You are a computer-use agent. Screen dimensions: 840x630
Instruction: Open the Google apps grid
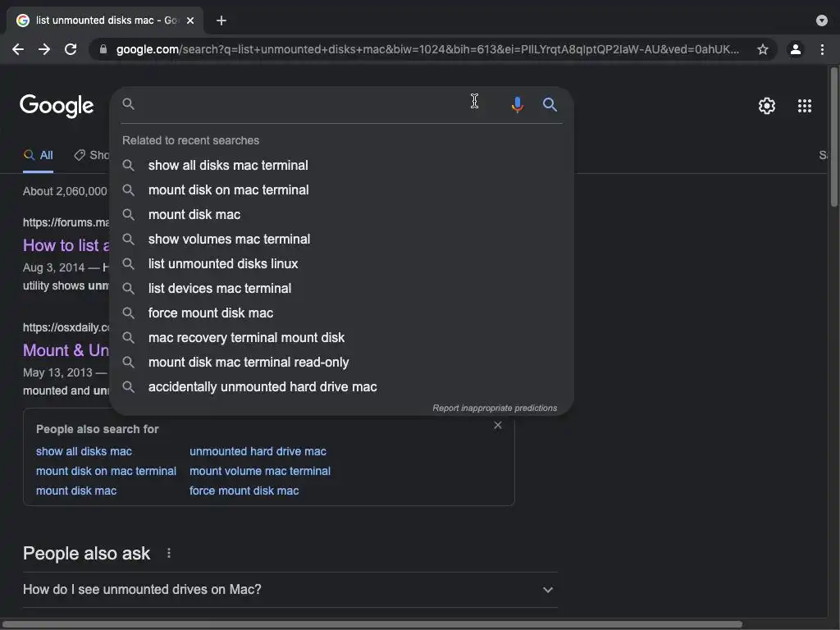pos(804,106)
